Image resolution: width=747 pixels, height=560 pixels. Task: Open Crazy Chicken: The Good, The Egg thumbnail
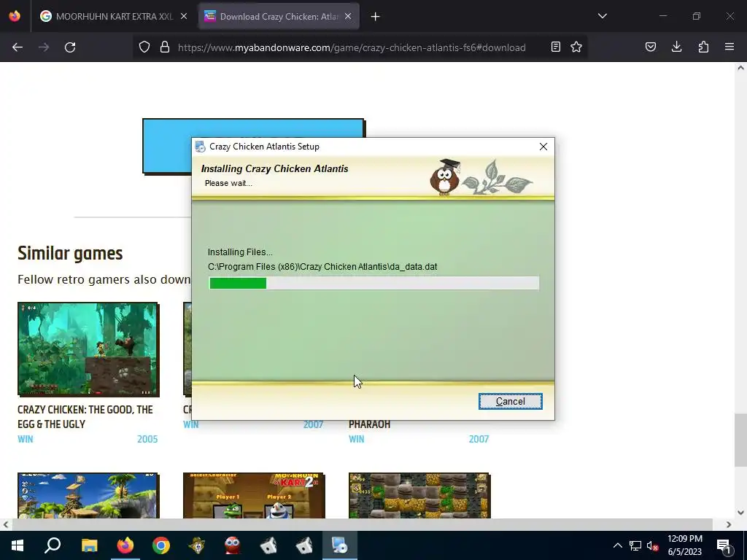88,349
